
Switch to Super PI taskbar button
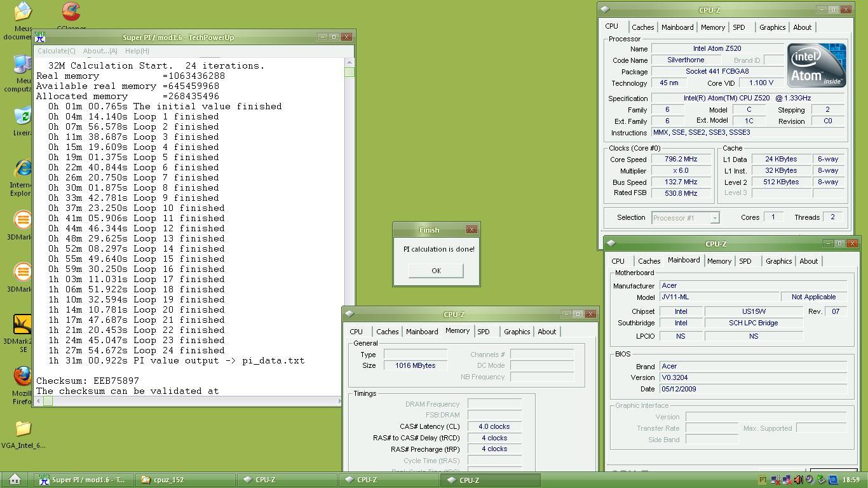pyautogui.click(x=83, y=480)
